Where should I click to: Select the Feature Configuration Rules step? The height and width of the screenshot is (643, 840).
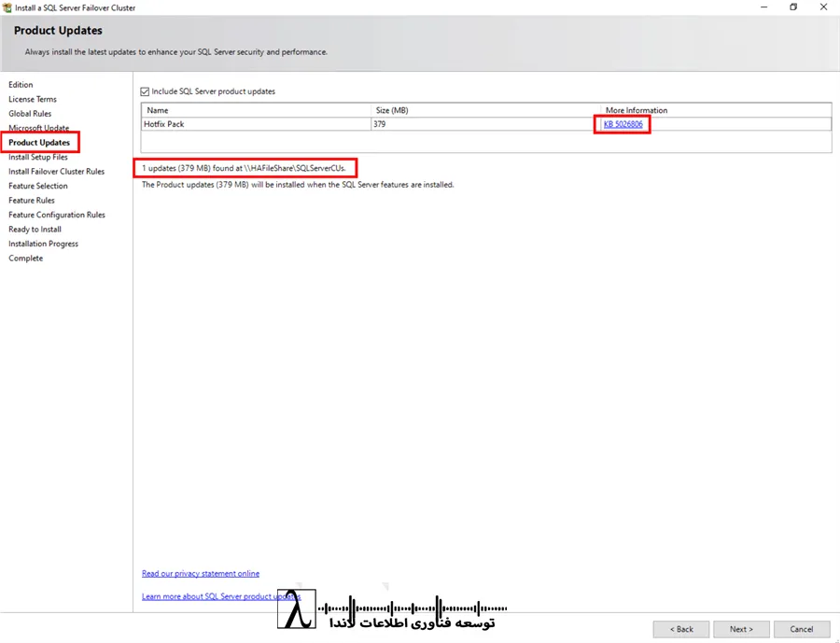(x=57, y=215)
